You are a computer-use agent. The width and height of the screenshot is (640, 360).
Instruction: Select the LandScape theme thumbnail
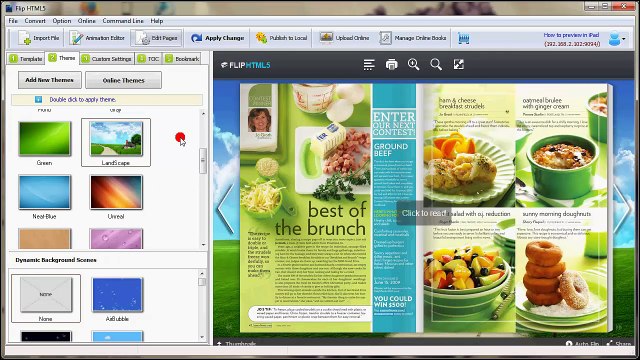point(116,139)
